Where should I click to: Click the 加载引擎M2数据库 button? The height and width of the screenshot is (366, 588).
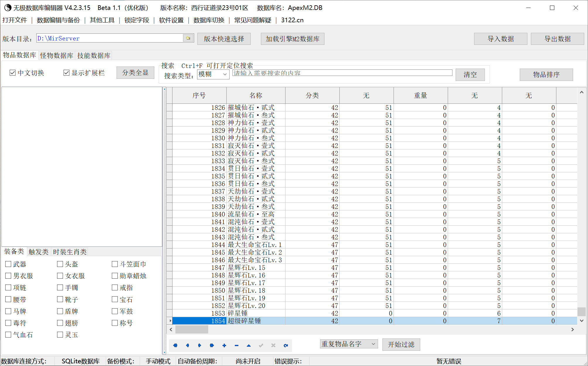click(293, 39)
